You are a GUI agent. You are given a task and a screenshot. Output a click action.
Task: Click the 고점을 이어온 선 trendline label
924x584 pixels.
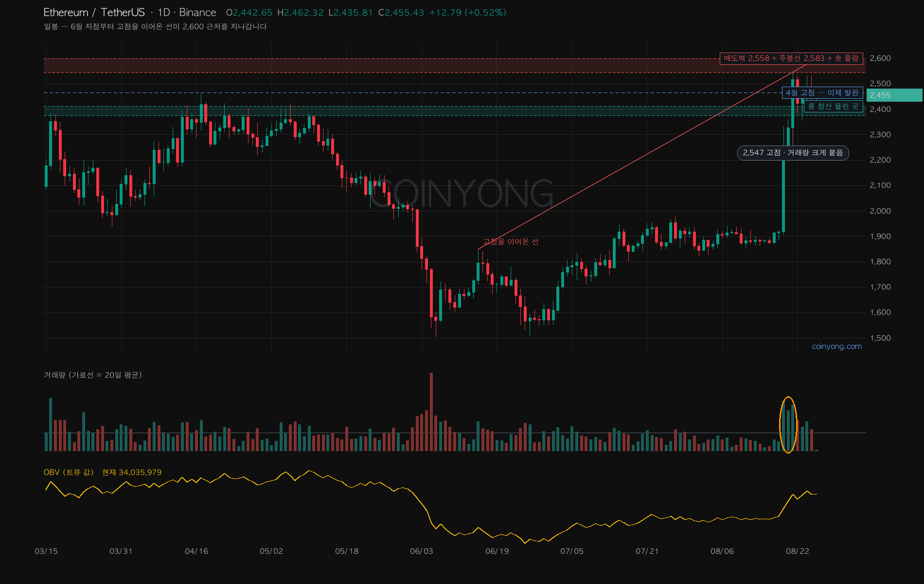[511, 241]
